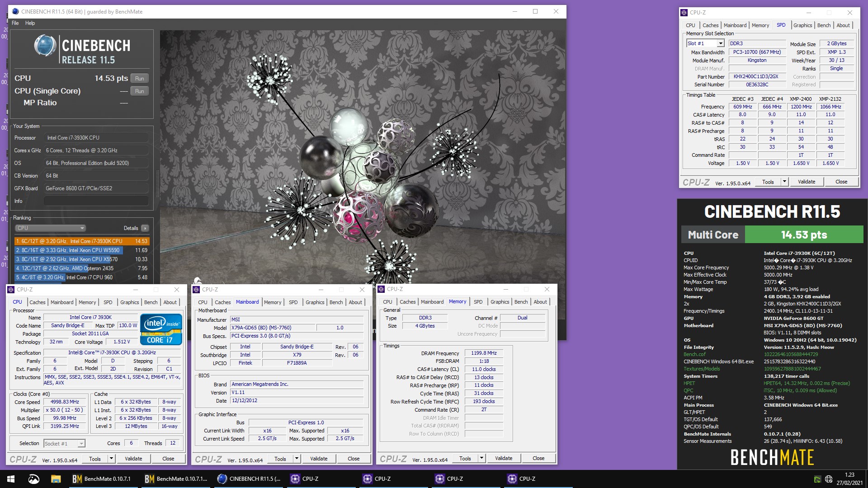Click the Multi Core 14.53 pts score bar

coord(772,235)
